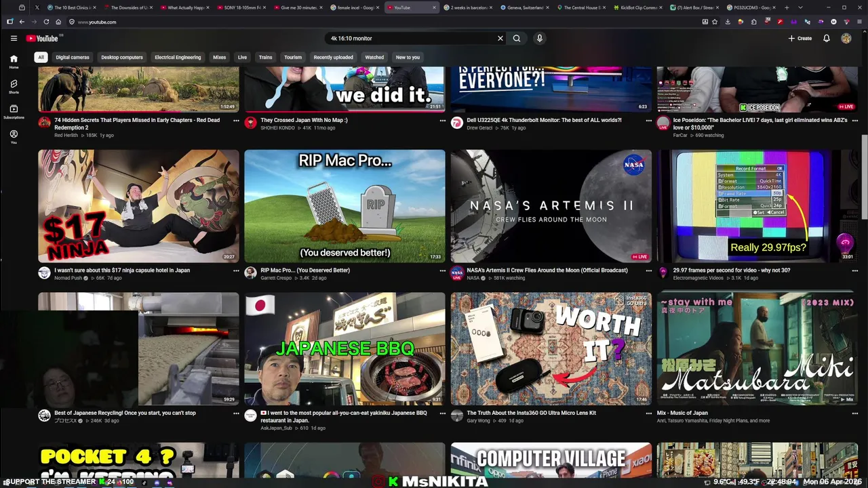The image size is (868, 488).
Task: Select the Desktop computers filter chip
Action: (x=122, y=58)
